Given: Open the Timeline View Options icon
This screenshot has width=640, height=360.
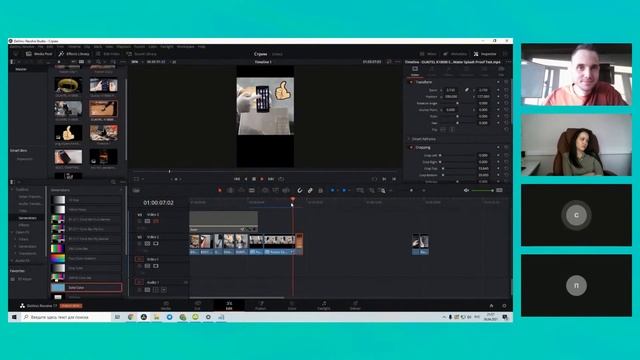Looking at the screenshot, I should pos(136,191).
